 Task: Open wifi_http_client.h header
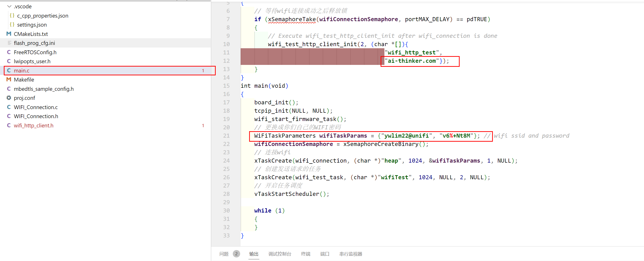coord(33,125)
